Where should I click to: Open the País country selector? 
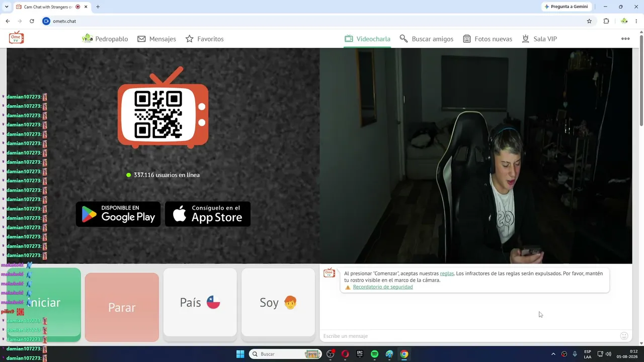click(200, 302)
